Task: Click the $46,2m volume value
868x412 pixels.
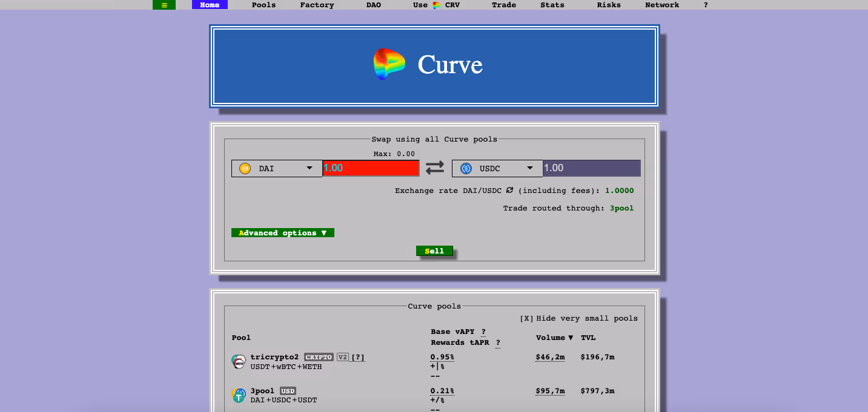Action: pyautogui.click(x=550, y=358)
